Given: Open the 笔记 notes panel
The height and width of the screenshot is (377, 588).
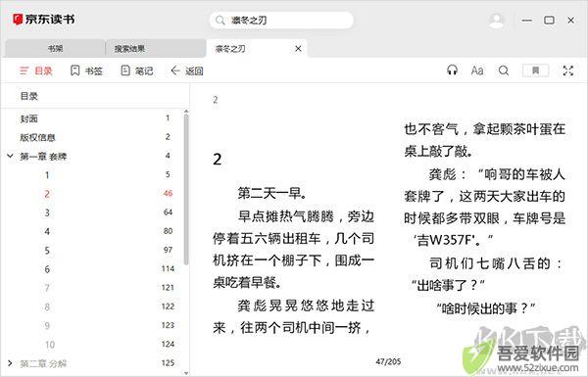Looking at the screenshot, I should click(137, 71).
